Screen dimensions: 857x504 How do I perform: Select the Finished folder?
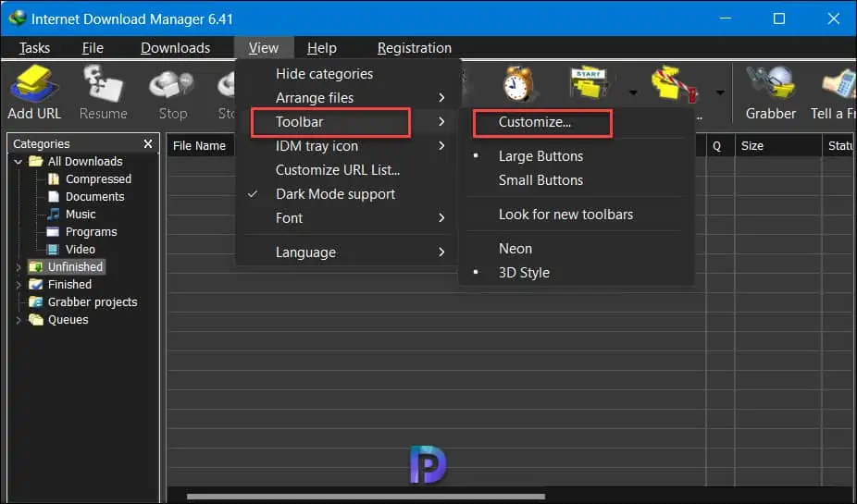pos(69,285)
